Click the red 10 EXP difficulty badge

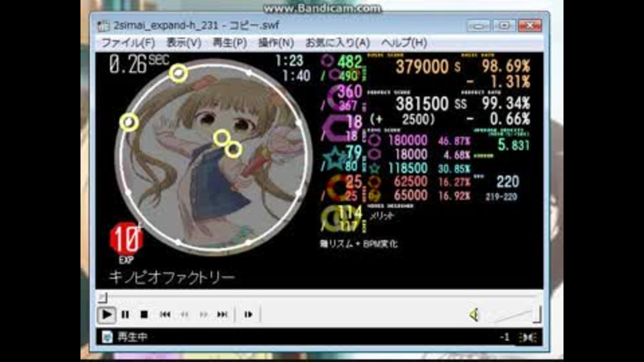[x=126, y=239]
